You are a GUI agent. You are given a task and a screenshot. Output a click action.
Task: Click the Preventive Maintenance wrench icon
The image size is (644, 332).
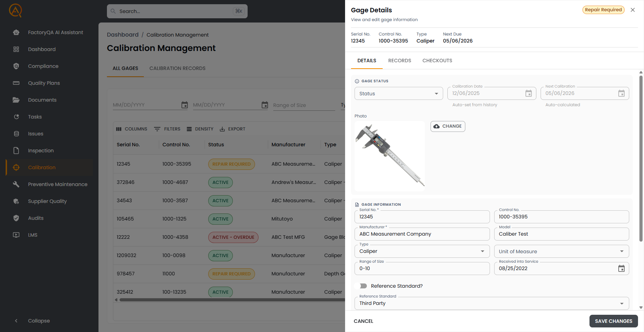point(16,184)
